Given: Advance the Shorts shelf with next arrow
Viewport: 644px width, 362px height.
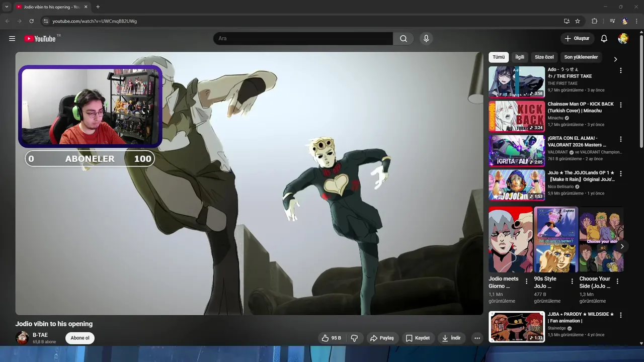Looking at the screenshot, I should [x=622, y=246].
